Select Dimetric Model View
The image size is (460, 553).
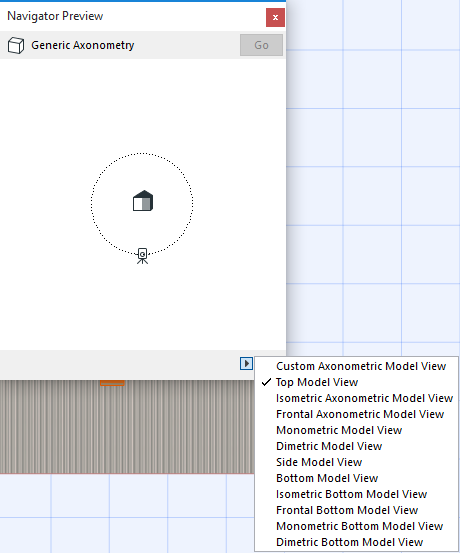pos(356,446)
